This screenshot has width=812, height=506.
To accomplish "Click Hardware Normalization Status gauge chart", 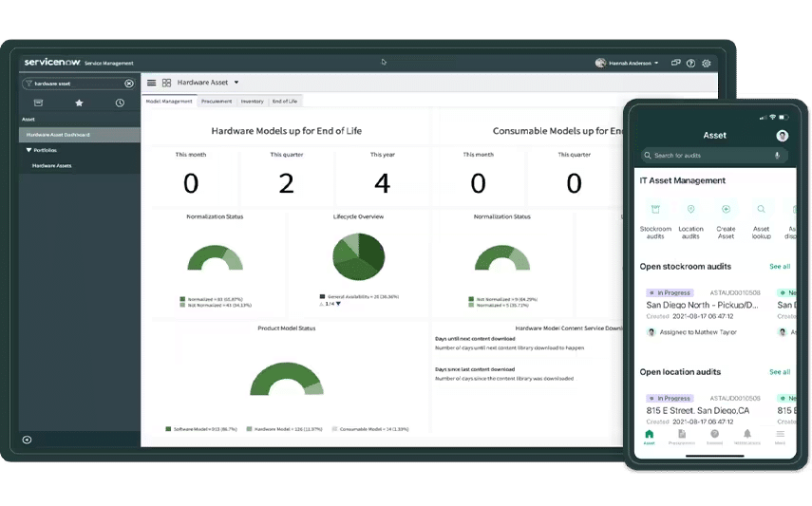I will pyautogui.click(x=215, y=257).
